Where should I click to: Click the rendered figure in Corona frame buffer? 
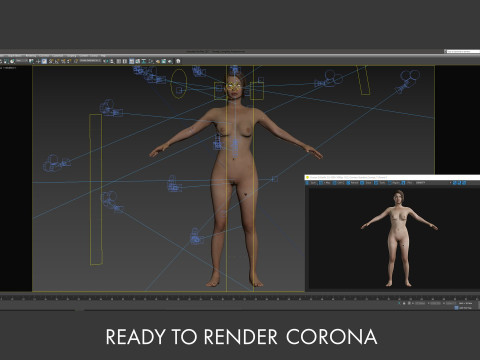(399, 238)
